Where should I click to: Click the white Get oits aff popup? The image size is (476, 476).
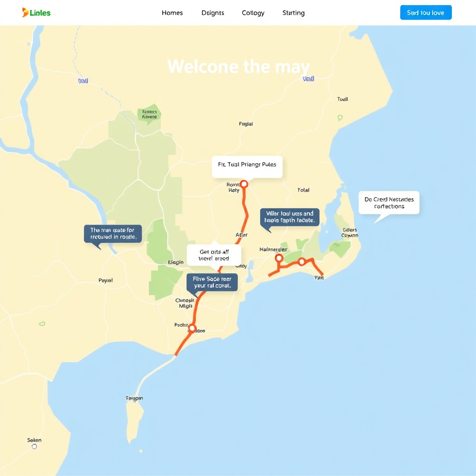tap(214, 255)
